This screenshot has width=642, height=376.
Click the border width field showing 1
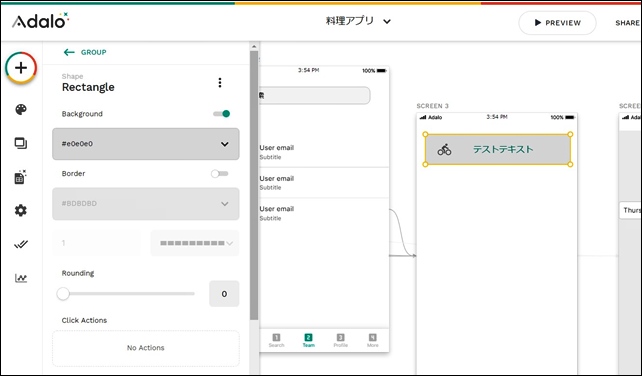coord(97,243)
